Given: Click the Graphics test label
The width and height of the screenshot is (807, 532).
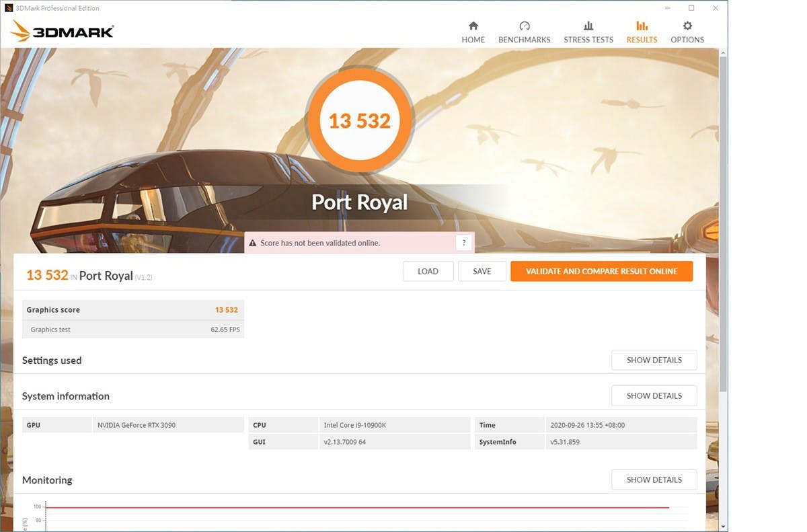Looking at the screenshot, I should [x=50, y=330].
